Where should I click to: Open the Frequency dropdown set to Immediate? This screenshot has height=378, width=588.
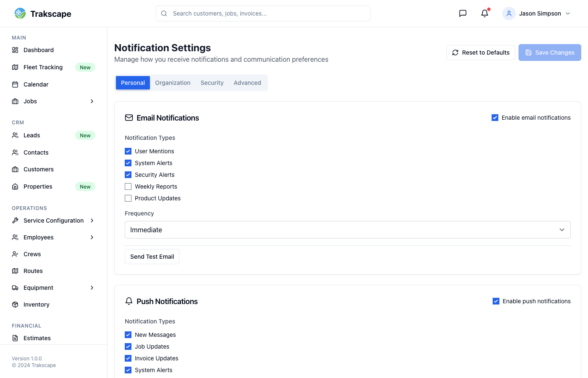click(347, 230)
